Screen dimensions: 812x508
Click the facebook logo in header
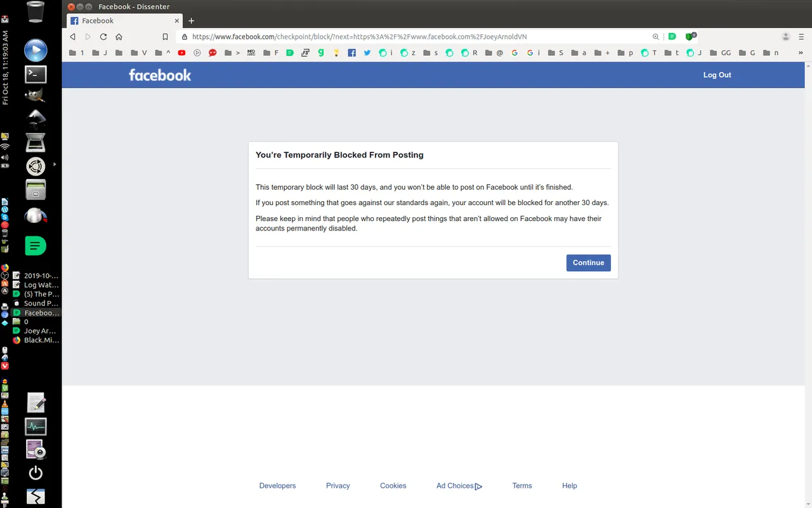point(160,75)
